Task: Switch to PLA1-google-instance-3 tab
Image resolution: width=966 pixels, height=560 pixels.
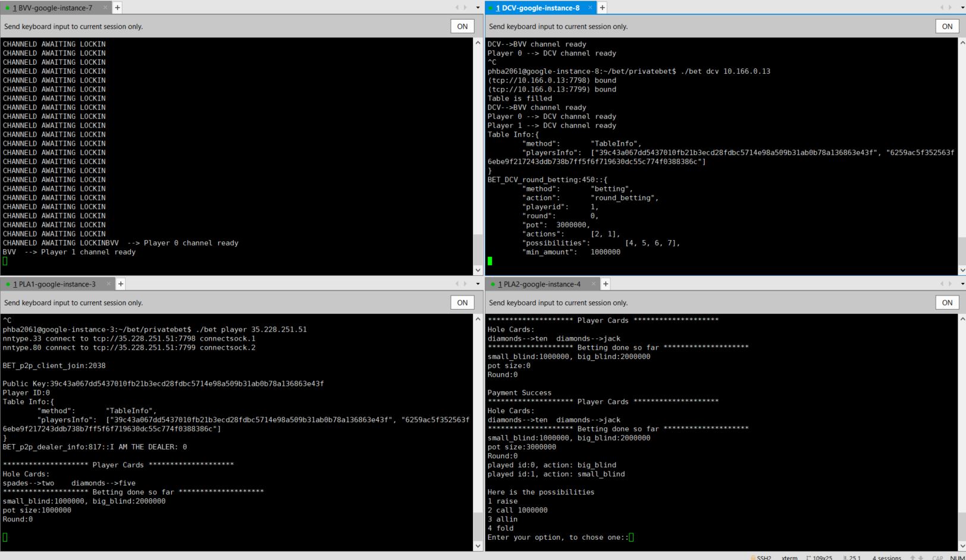Action: click(57, 284)
